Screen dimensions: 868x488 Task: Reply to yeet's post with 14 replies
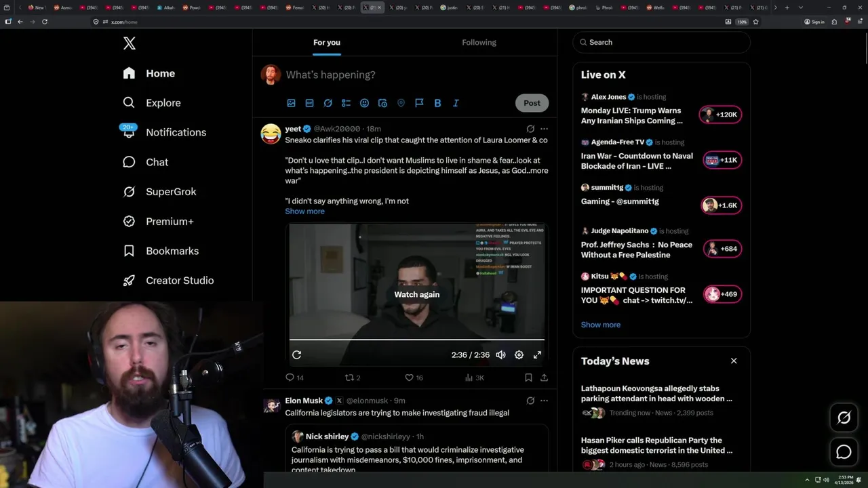point(294,378)
